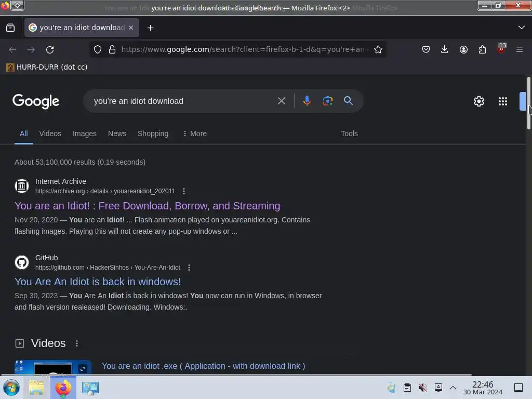532x399 pixels.
Task: Open the Internet Archive site favicon
Action: tap(22, 186)
